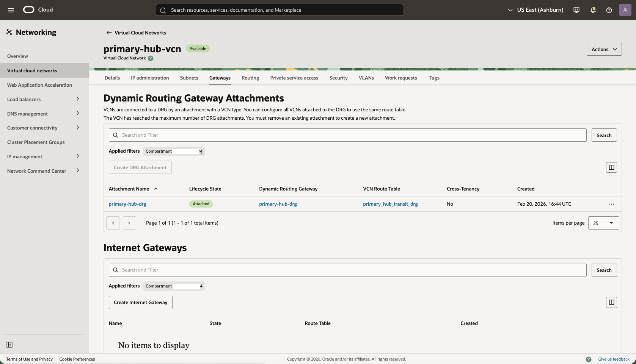Viewport: 636px width, 364px height.
Task: Click the Virtual Cloud Network help tooltip icon
Action: click(151, 58)
